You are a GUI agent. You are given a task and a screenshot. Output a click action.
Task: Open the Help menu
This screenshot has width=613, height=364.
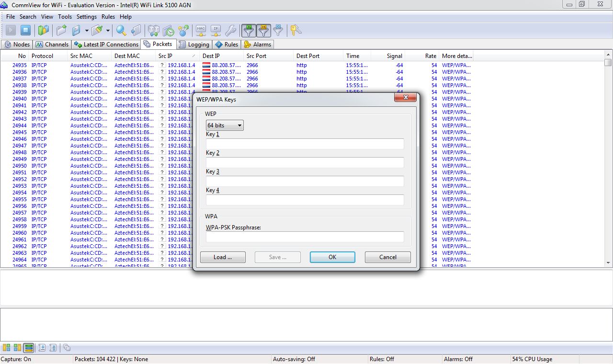125,17
